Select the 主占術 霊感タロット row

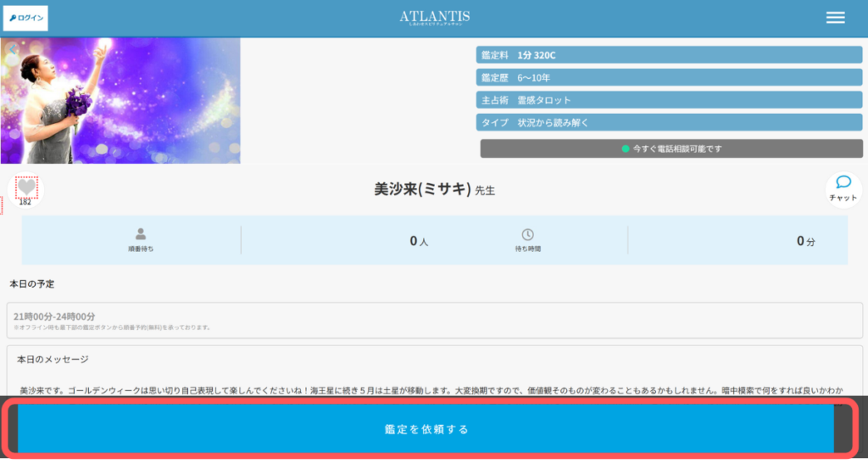[x=669, y=100]
